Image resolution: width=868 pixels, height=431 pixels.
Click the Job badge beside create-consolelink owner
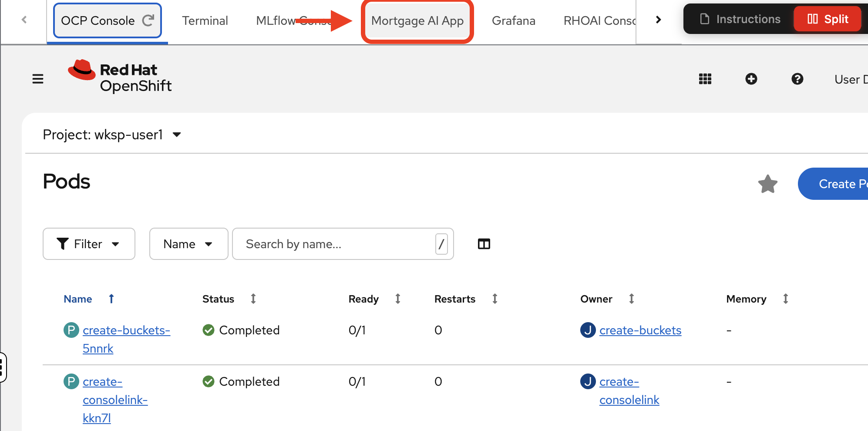coord(588,381)
